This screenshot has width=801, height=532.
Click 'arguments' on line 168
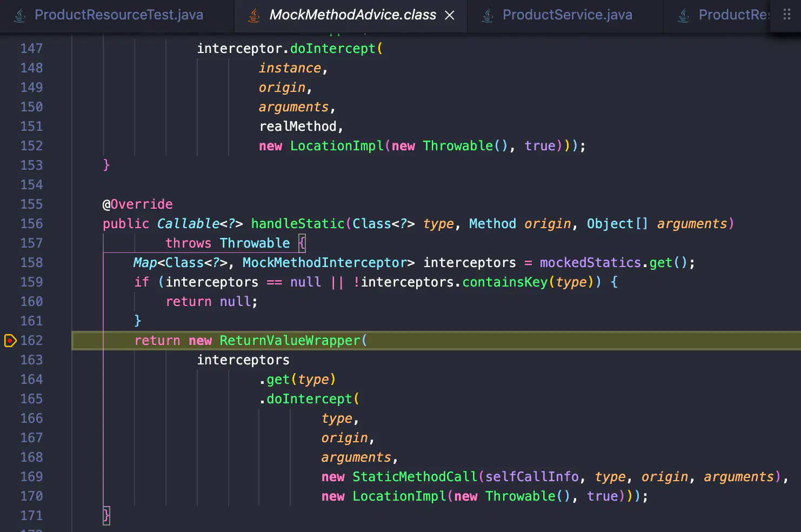pyautogui.click(x=356, y=457)
